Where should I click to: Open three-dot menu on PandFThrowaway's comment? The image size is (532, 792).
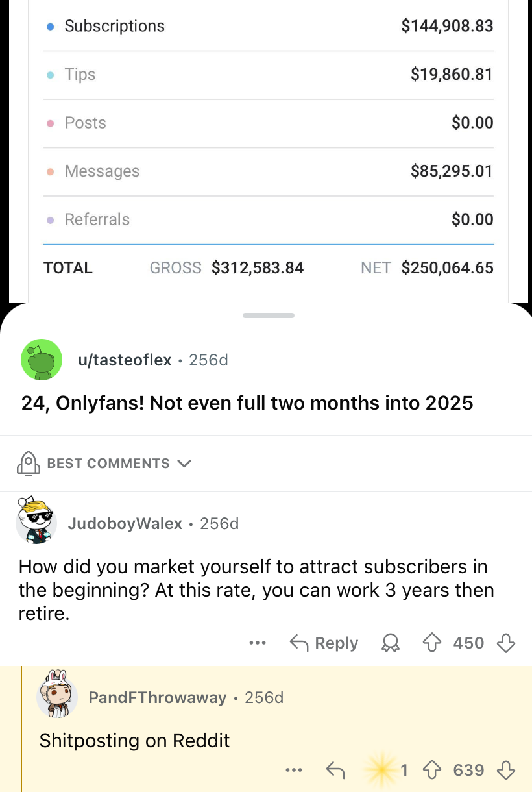tap(293, 770)
